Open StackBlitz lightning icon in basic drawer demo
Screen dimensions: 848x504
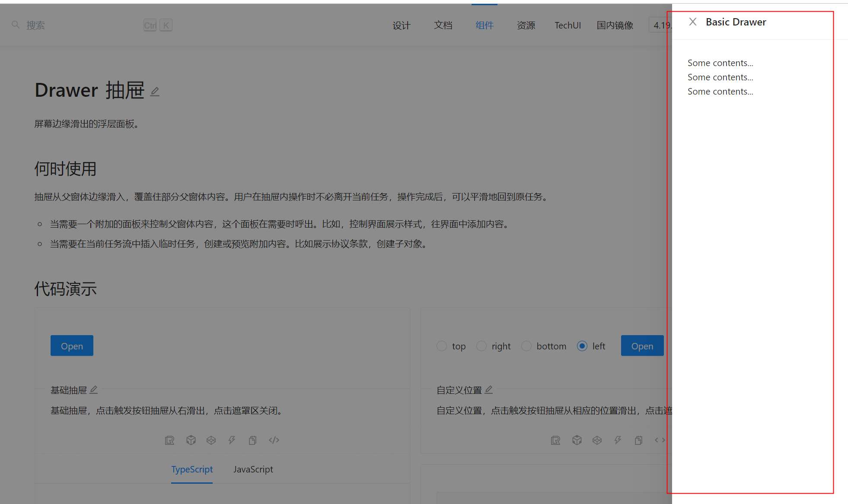pos(232,440)
